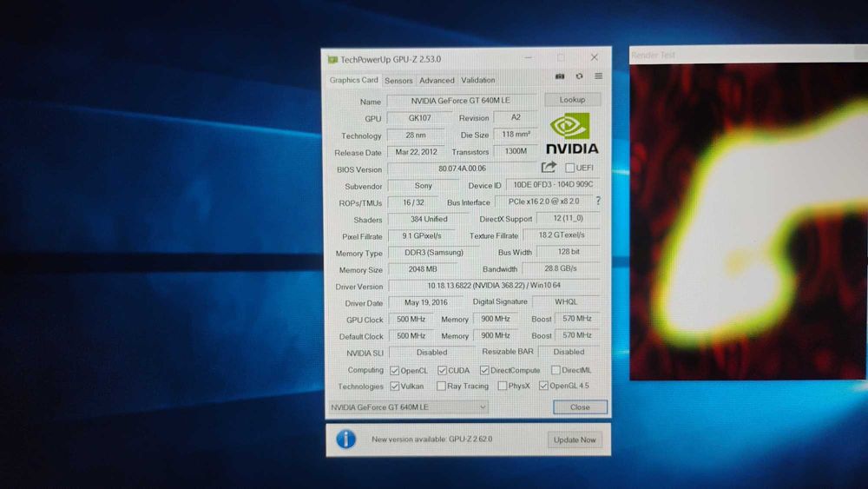Click the Revision field showing A2

[x=516, y=117]
